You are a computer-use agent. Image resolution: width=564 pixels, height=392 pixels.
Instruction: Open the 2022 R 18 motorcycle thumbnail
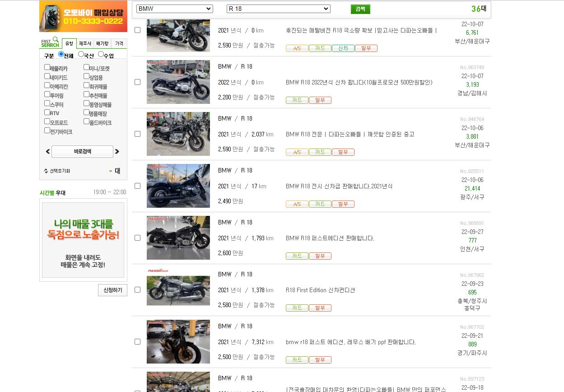pyautogui.click(x=178, y=82)
